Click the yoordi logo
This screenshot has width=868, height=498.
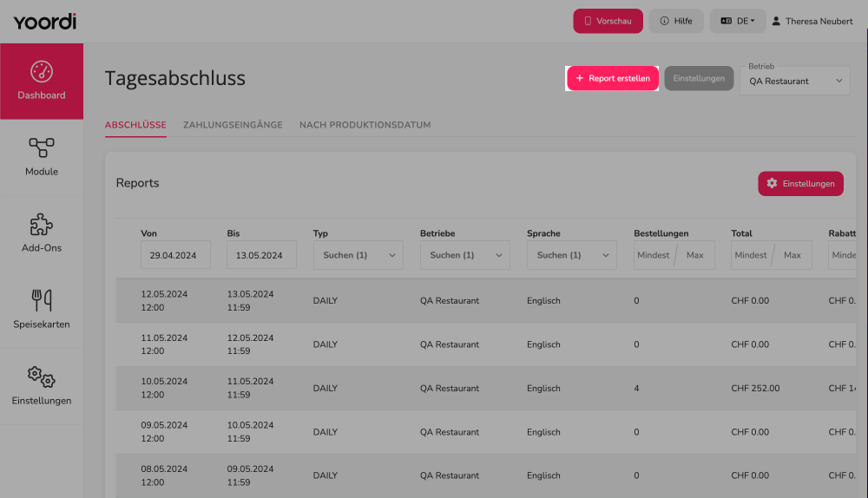pyautogui.click(x=45, y=22)
